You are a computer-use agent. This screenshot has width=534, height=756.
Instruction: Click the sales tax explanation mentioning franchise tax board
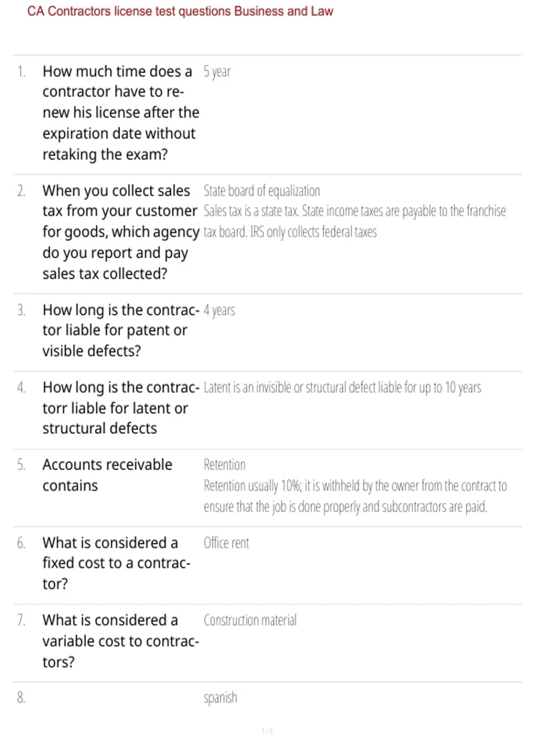tap(355, 221)
